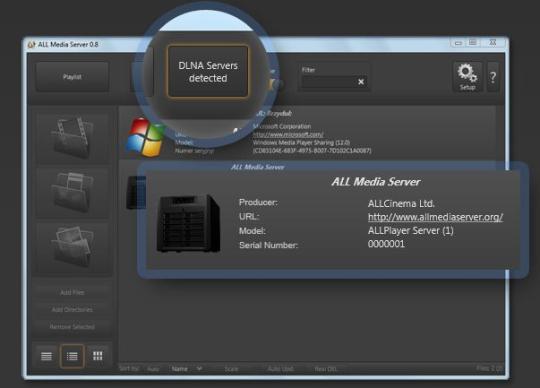The image size is (540, 388).
Task: Minimize the ALL Media Server window
Action: click(x=458, y=43)
